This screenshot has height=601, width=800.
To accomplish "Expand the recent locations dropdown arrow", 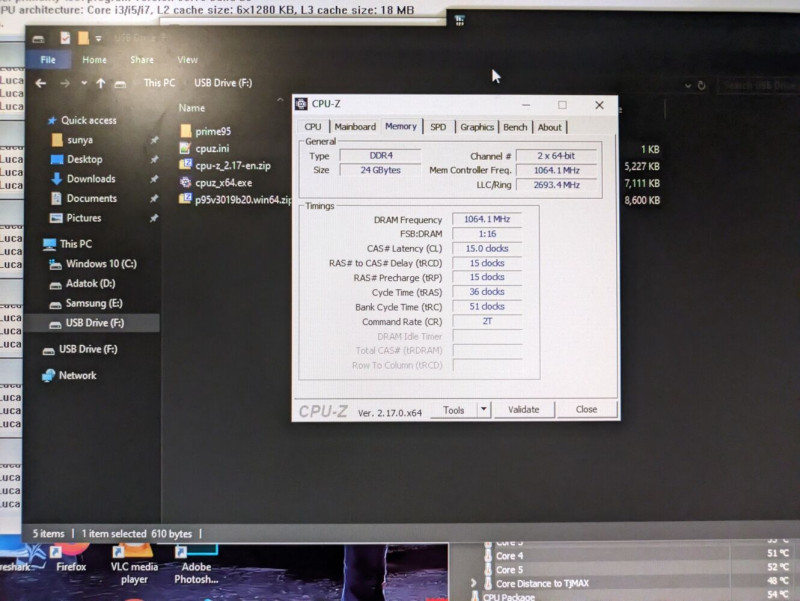I will coord(83,83).
